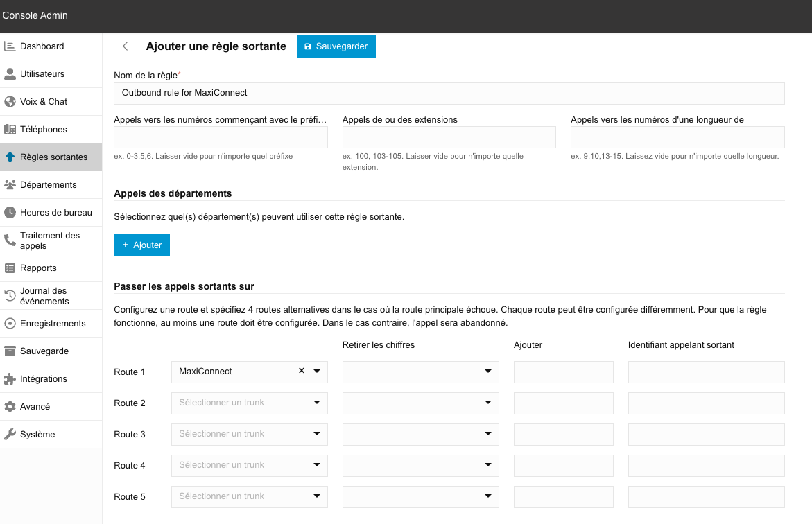The width and height of the screenshot is (812, 524).
Task: Click the Nom de la règle field
Action: 449,93
